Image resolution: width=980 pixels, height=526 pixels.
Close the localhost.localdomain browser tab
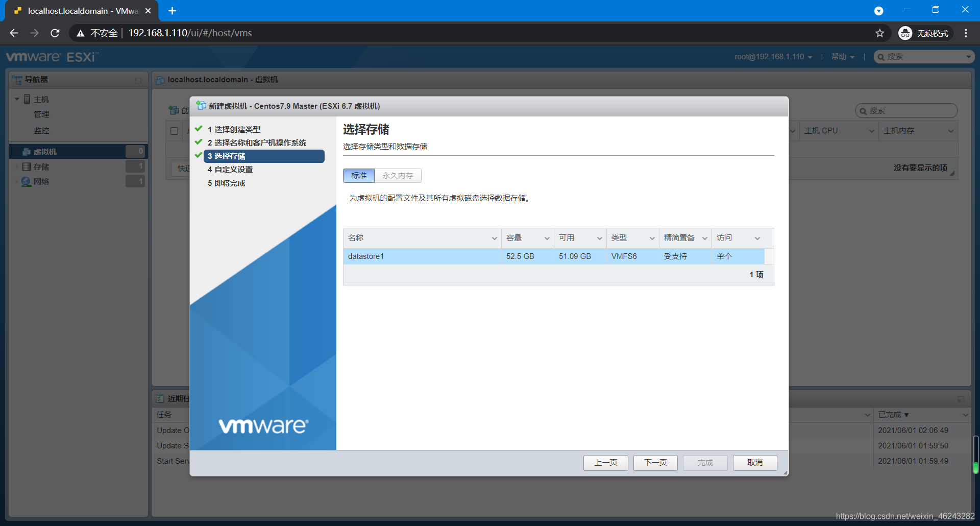tap(148, 11)
